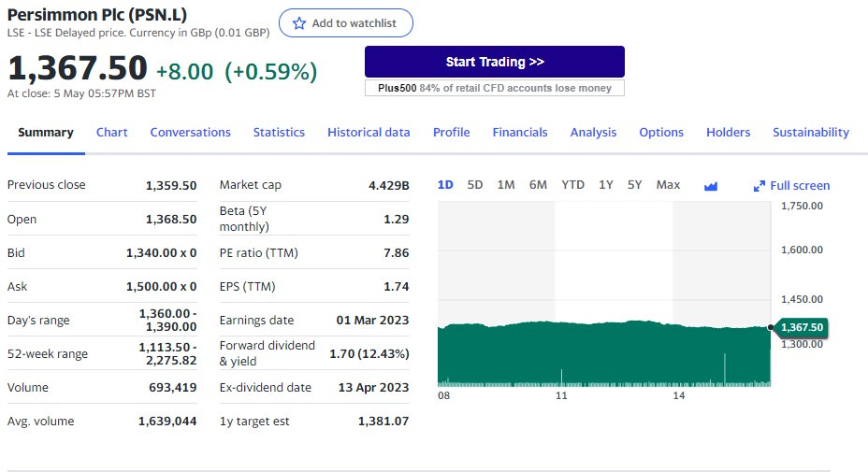The image size is (868, 472).
Task: Click the +8.00 price change value
Action: [x=184, y=71]
